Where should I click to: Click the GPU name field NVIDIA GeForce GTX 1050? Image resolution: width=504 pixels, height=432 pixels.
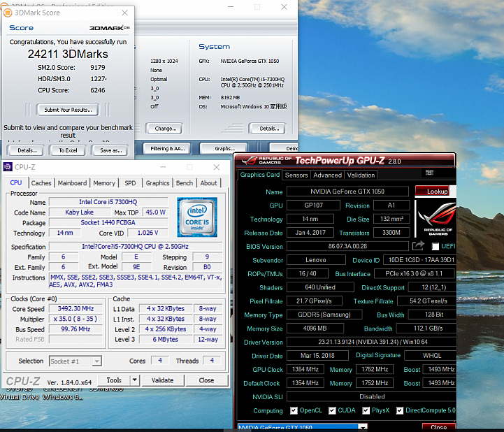coord(347,192)
